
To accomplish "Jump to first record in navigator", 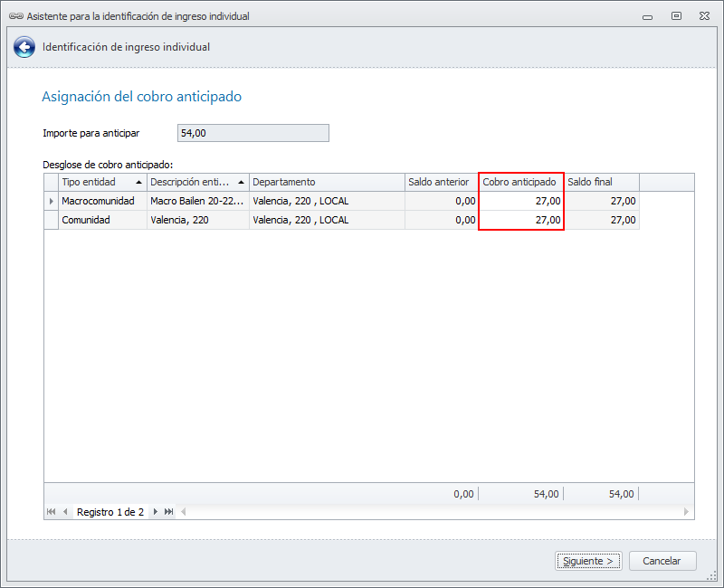I will (52, 511).
